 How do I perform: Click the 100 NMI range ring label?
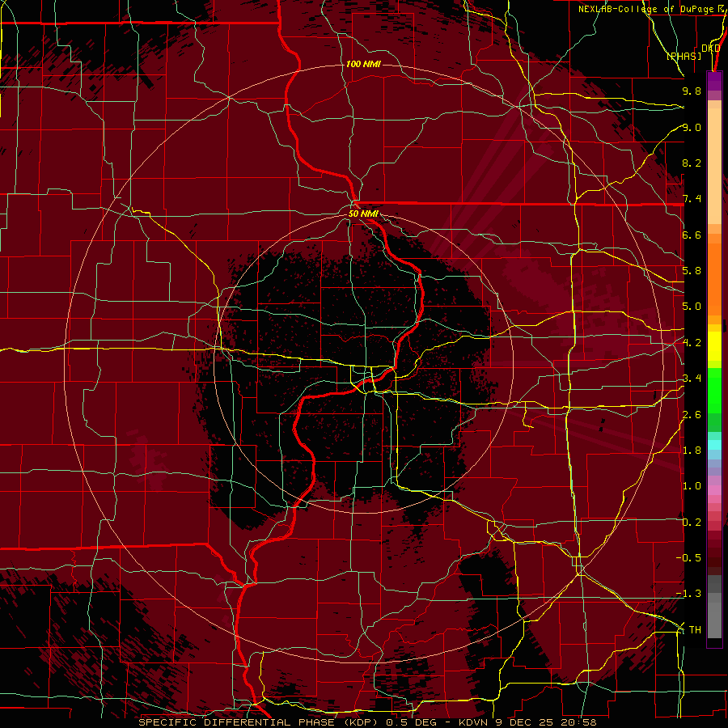click(x=363, y=64)
